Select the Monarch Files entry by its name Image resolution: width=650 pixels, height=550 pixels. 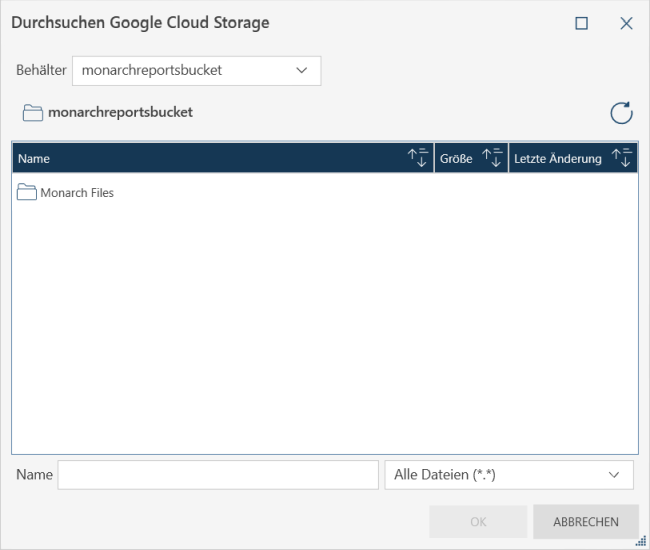pos(77,193)
